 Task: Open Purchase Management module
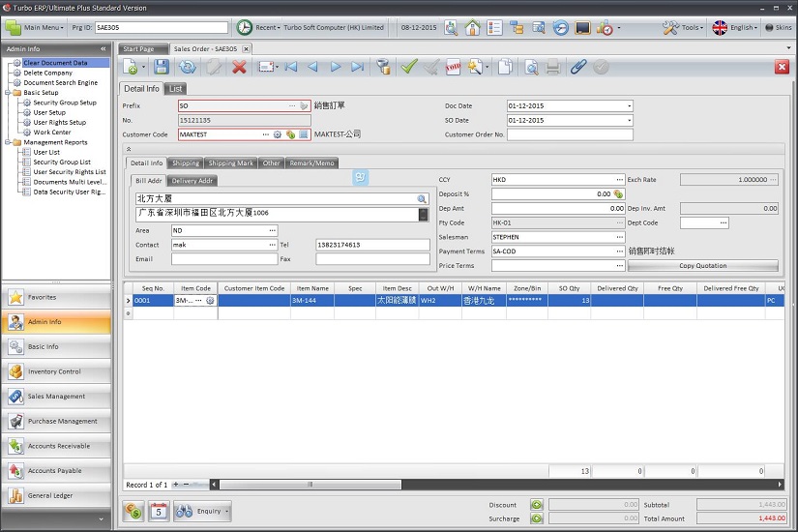pos(56,421)
